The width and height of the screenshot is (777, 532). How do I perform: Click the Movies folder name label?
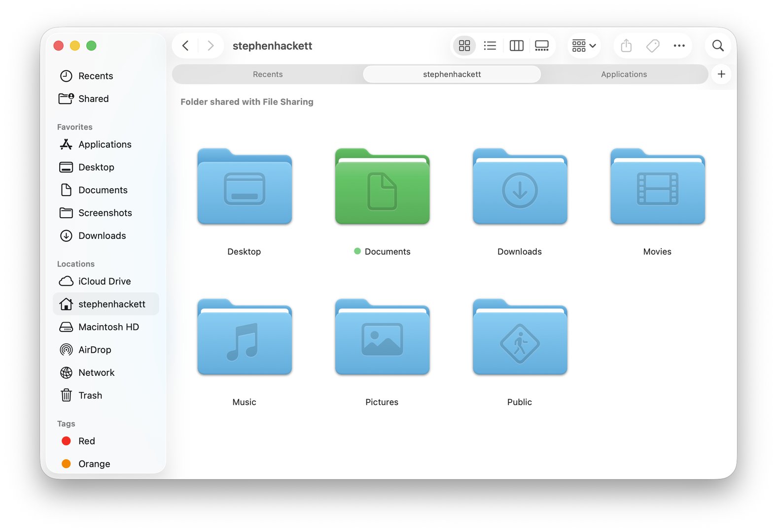657,252
